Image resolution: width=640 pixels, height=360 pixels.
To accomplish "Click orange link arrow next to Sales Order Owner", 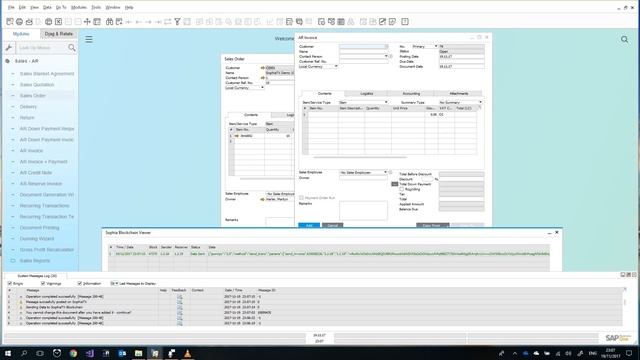I will click(262, 199).
